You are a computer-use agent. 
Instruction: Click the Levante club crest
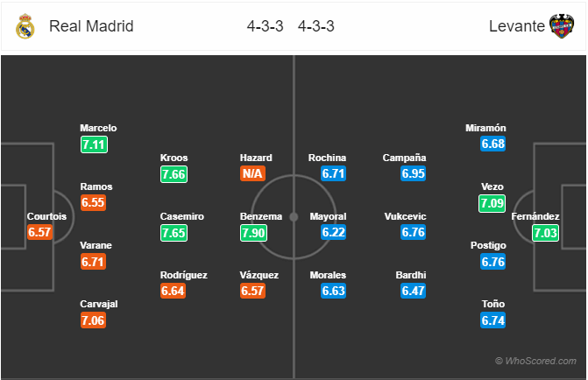coord(562,26)
